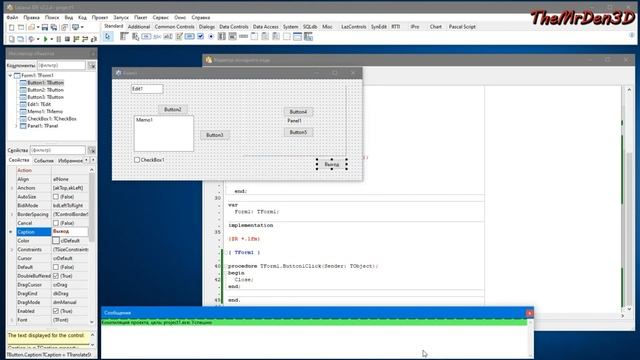
Task: Pick the TComboBox component in palette
Action: [x=232, y=37]
